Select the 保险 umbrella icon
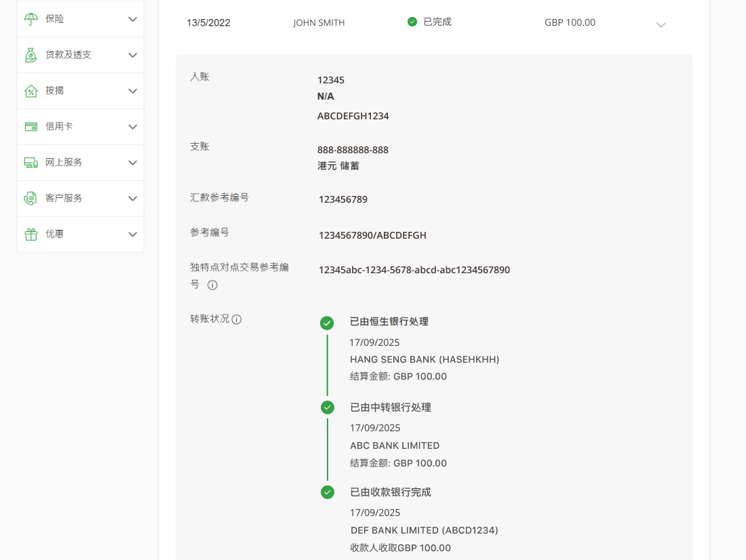Viewport: 746px width, 560px height. point(31,20)
